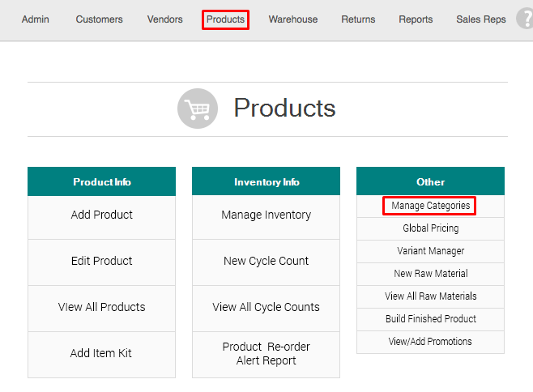533x392 pixels.
Task: Start a New Cycle Count
Action: [266, 262]
